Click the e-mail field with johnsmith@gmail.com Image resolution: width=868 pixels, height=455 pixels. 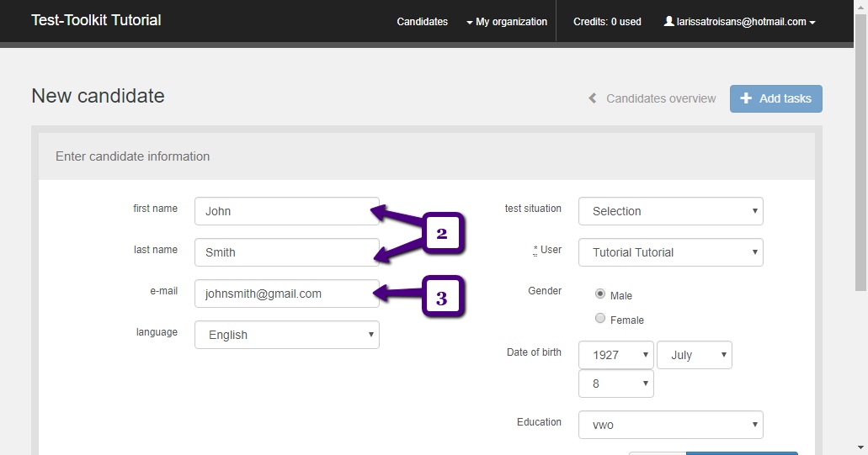click(x=287, y=294)
